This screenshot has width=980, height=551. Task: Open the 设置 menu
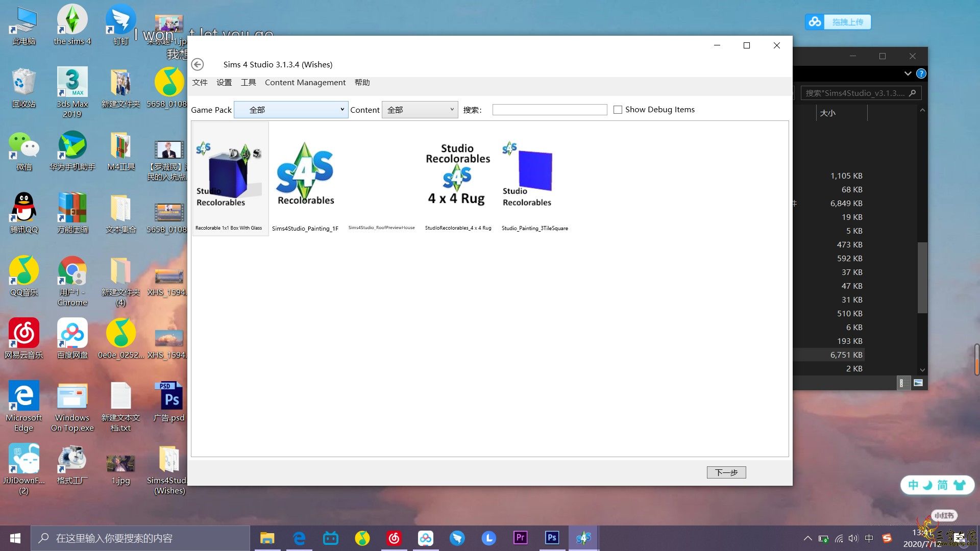point(224,83)
